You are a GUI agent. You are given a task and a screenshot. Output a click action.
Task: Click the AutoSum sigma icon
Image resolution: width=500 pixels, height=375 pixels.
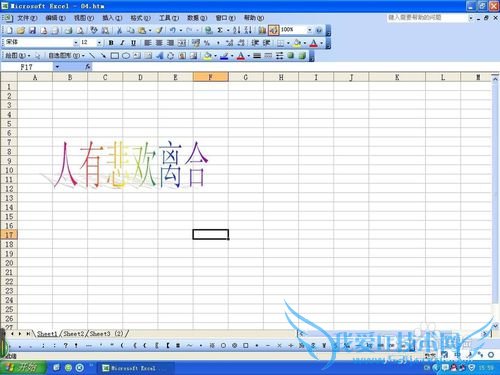click(x=220, y=30)
